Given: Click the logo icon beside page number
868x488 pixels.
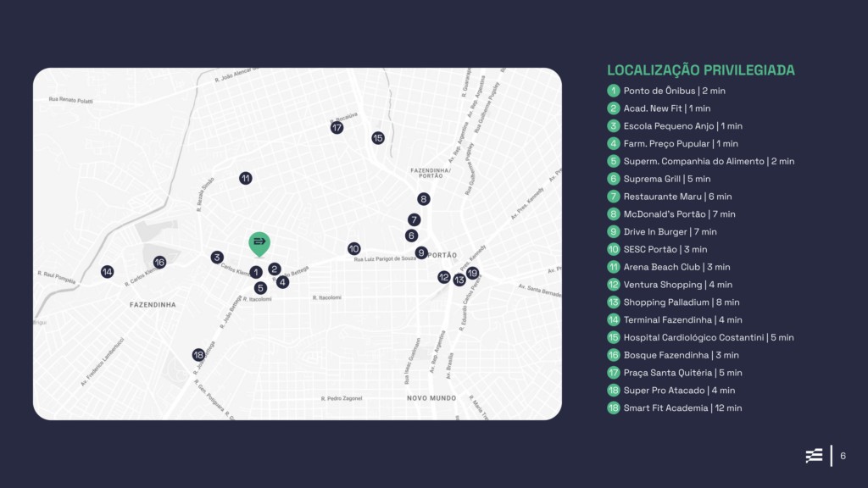Looking at the screenshot, I should click(x=814, y=456).
